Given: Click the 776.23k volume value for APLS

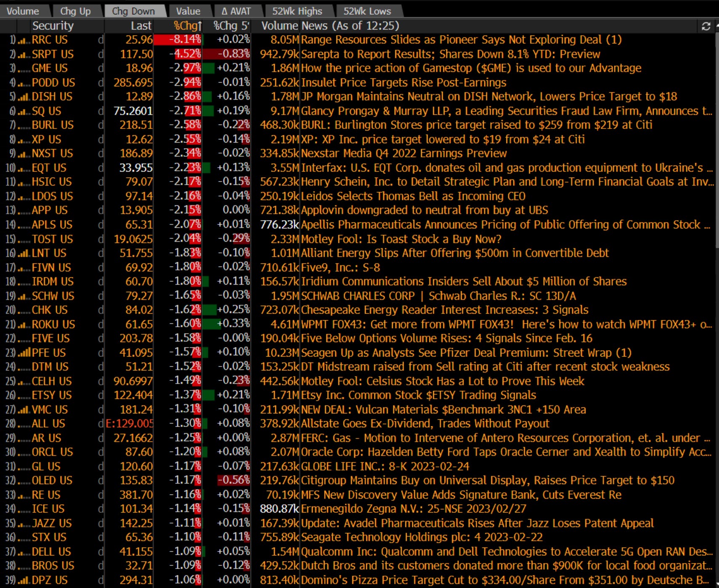Looking at the screenshot, I should click(x=280, y=225).
